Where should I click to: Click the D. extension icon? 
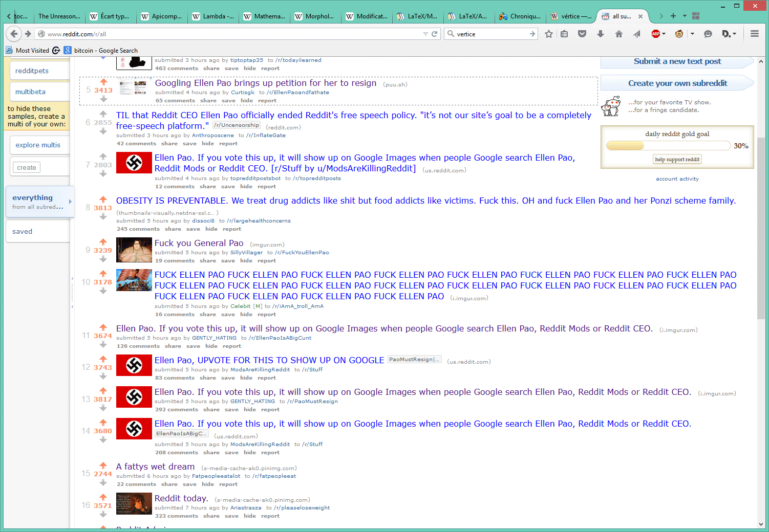click(726, 34)
